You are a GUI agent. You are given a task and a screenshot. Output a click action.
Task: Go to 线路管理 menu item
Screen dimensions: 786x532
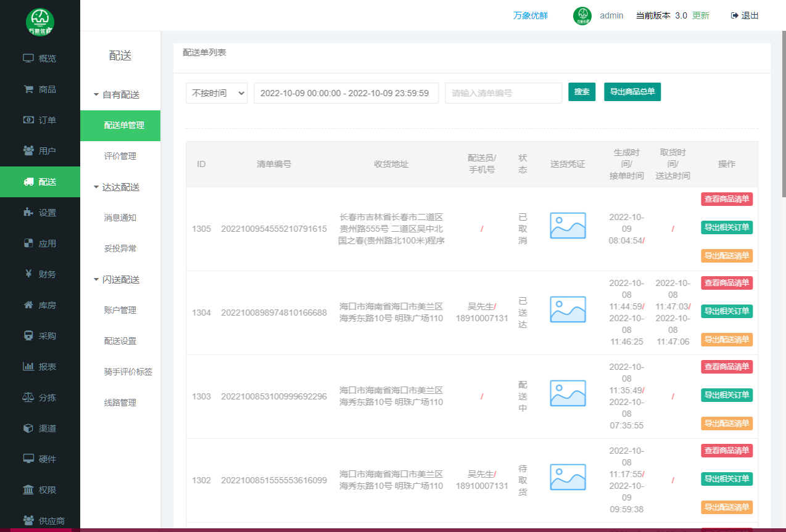120,403
